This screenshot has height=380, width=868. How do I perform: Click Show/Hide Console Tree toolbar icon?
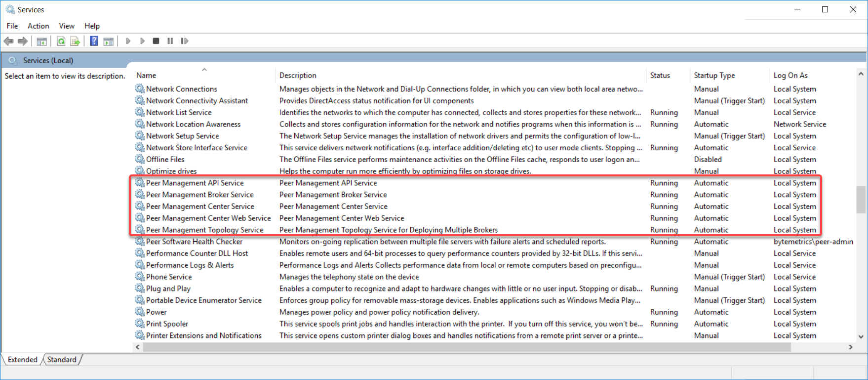pos(42,41)
